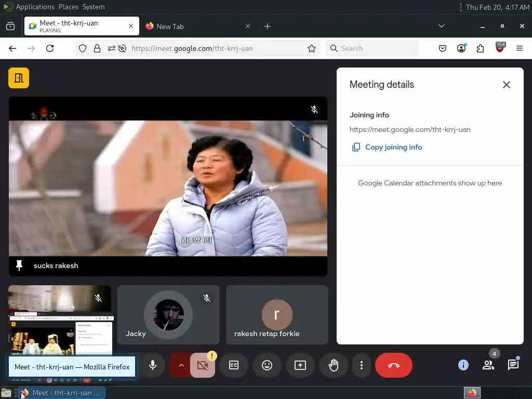The image size is (532, 399).
Task: Close the Meeting details panel
Action: click(x=506, y=85)
